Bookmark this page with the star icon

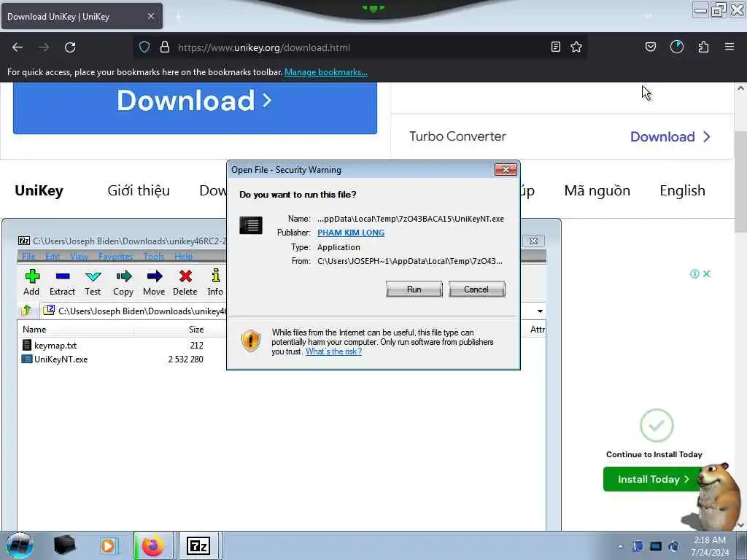pos(576,47)
